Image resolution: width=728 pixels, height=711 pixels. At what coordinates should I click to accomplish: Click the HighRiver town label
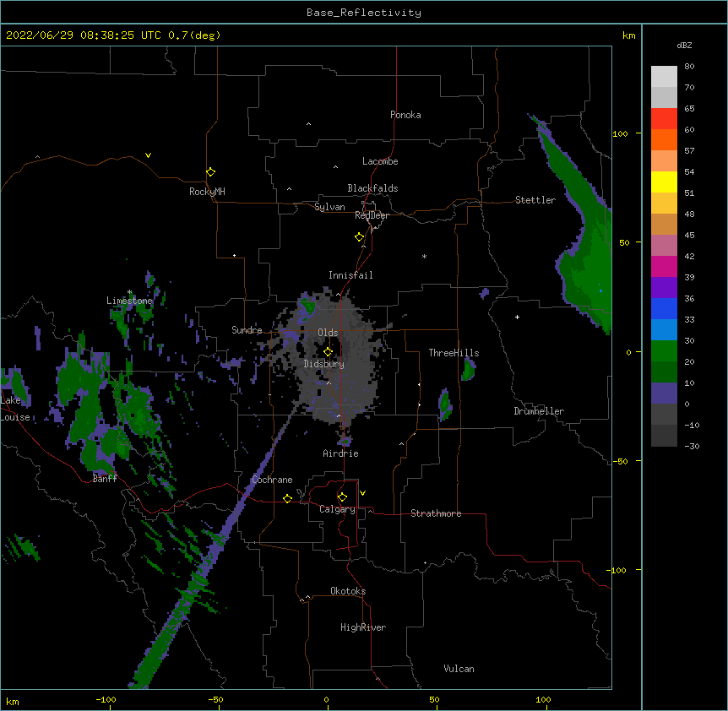click(363, 627)
